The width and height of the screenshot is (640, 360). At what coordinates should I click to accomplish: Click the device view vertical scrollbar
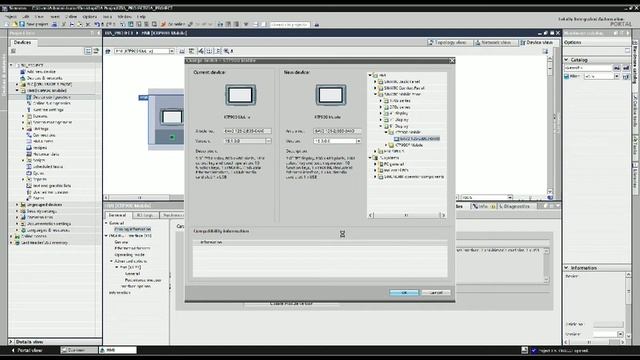pyautogui.click(x=550, y=124)
